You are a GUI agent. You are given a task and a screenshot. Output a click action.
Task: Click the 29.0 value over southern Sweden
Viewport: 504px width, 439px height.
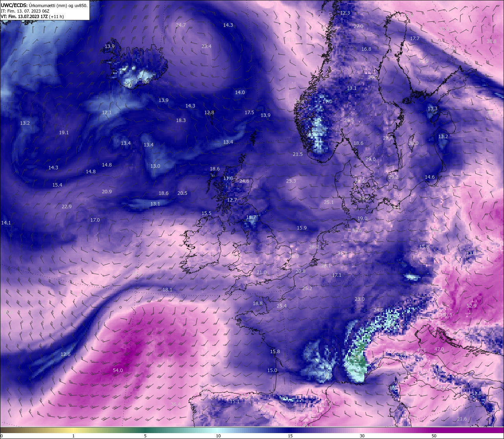371,159
